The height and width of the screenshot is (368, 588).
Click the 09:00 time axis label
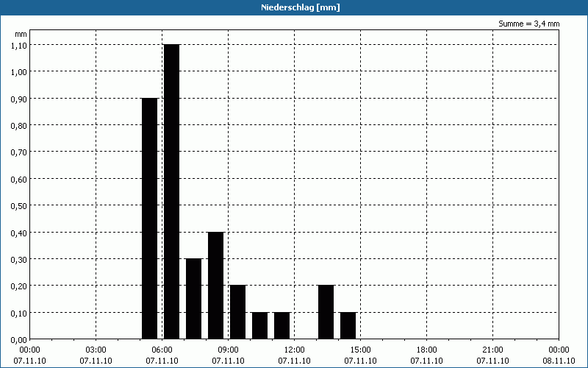point(228,350)
